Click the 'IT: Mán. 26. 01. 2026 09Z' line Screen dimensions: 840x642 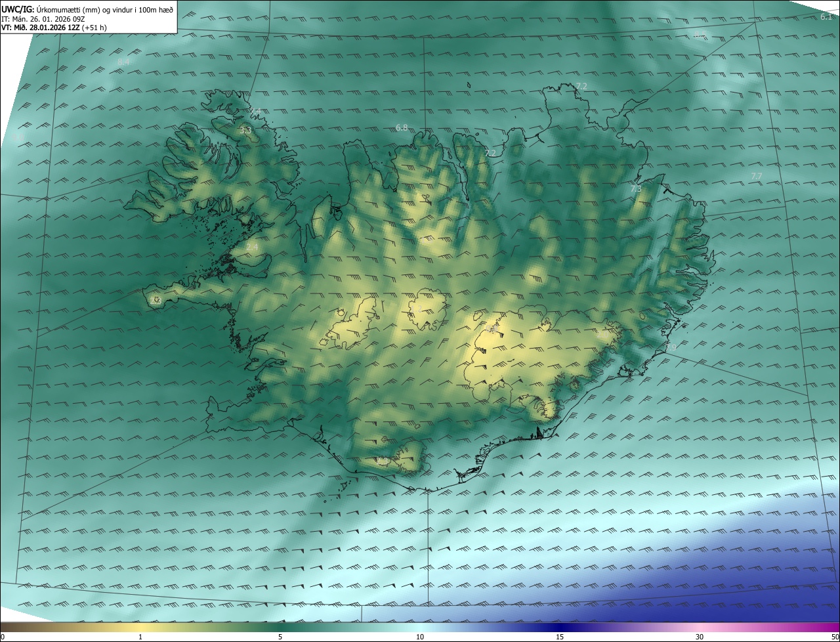coord(42,19)
